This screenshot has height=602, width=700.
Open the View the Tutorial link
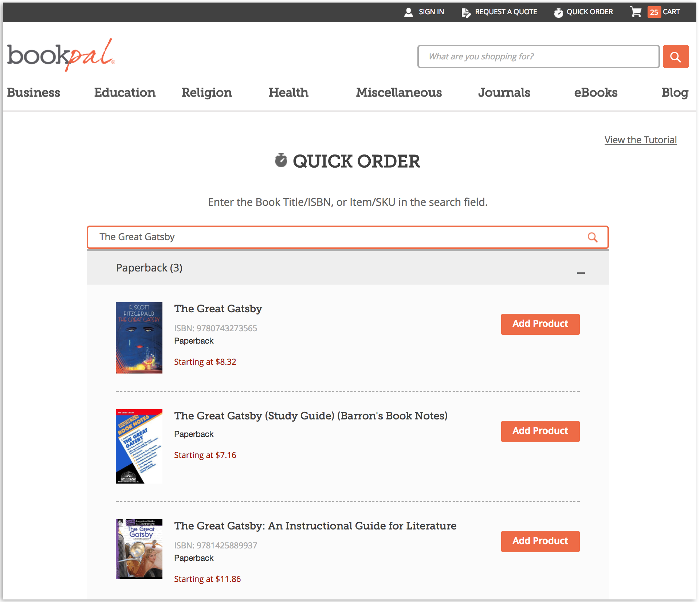pyautogui.click(x=640, y=140)
